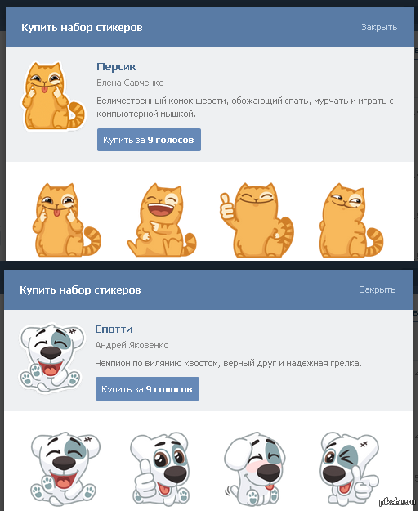This screenshot has height=511, width=420.
Task: Select the laughing Спотти dog sticker
Action: tap(65, 469)
